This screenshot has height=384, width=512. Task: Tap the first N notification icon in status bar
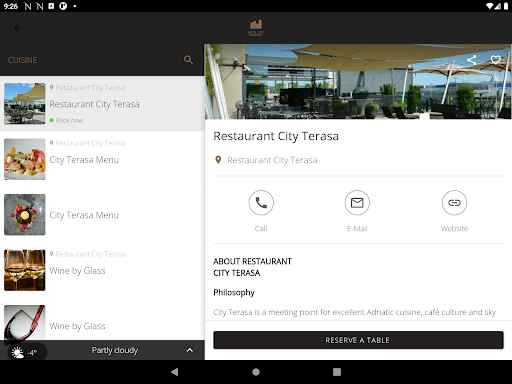(x=28, y=6)
